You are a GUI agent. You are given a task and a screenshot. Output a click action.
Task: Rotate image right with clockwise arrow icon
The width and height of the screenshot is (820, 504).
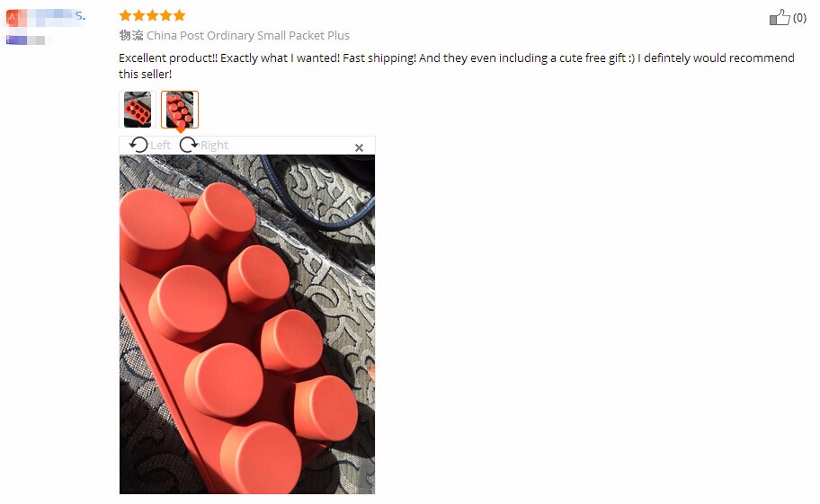pos(188,145)
